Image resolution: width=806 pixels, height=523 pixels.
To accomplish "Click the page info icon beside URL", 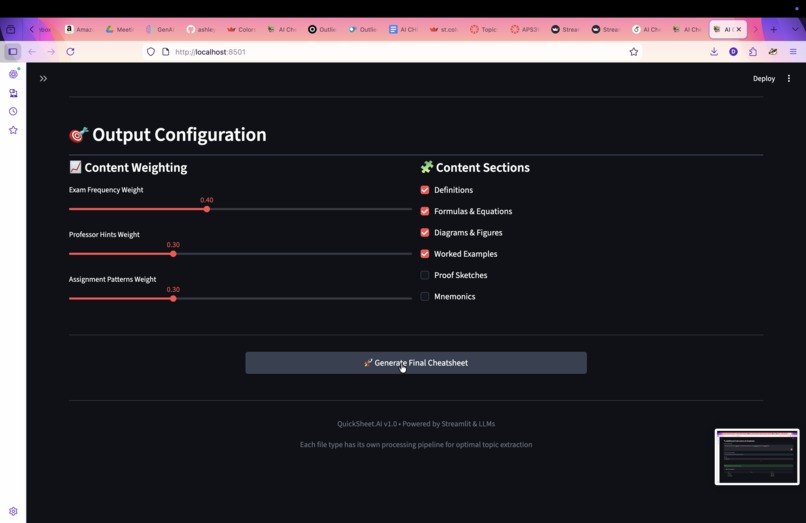I will (x=166, y=51).
